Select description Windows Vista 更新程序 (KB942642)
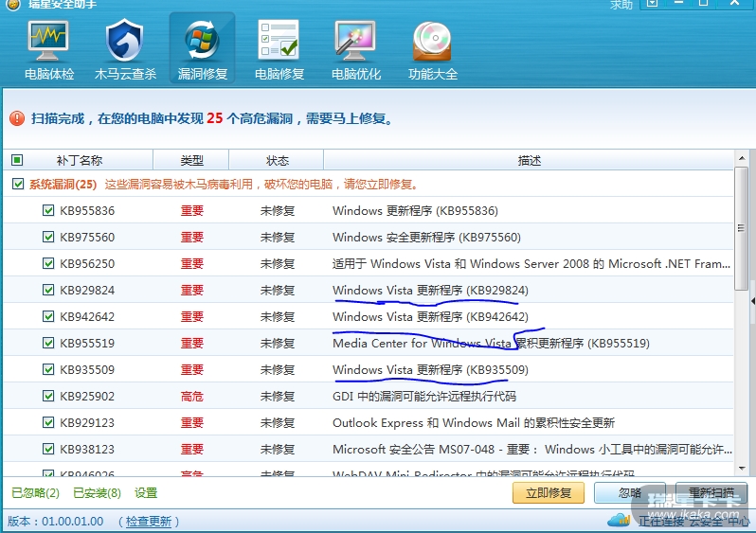 tap(430, 316)
